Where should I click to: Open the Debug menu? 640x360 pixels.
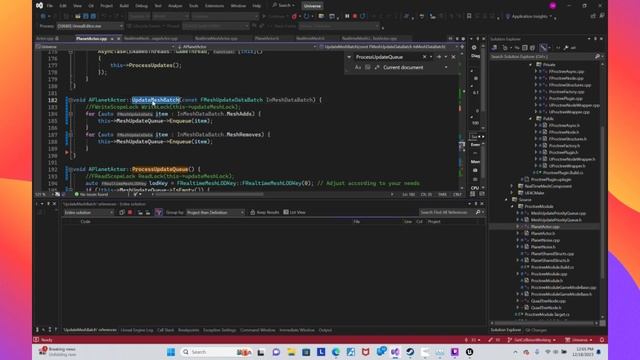click(141, 6)
